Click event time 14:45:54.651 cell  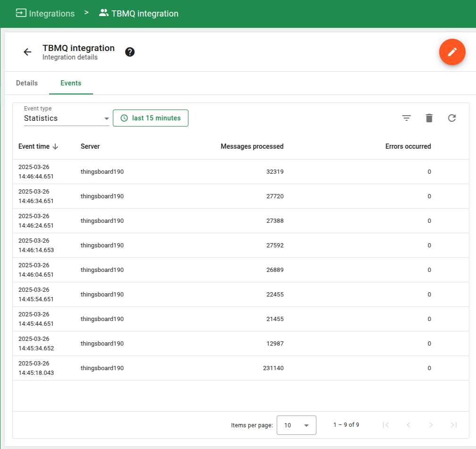[x=36, y=295]
